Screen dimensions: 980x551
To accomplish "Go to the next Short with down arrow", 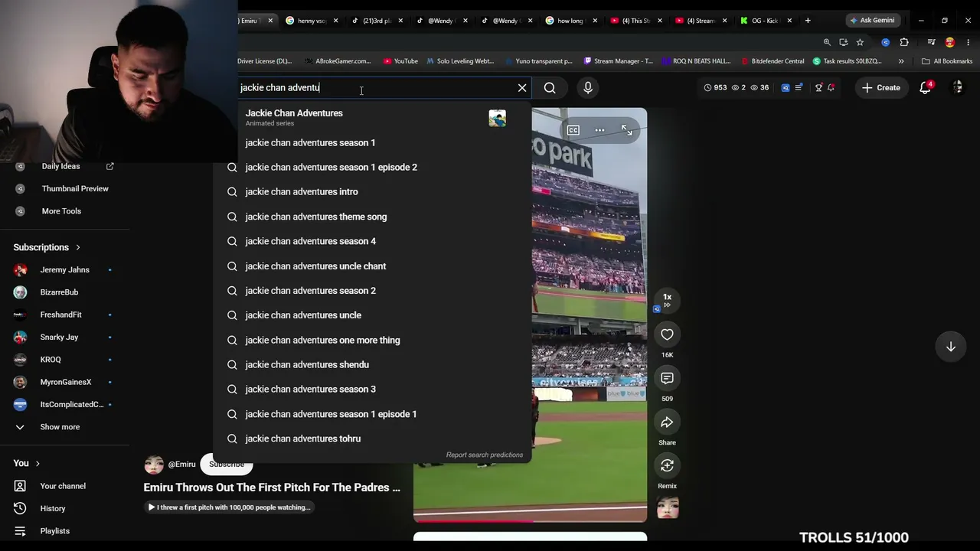I will point(950,347).
